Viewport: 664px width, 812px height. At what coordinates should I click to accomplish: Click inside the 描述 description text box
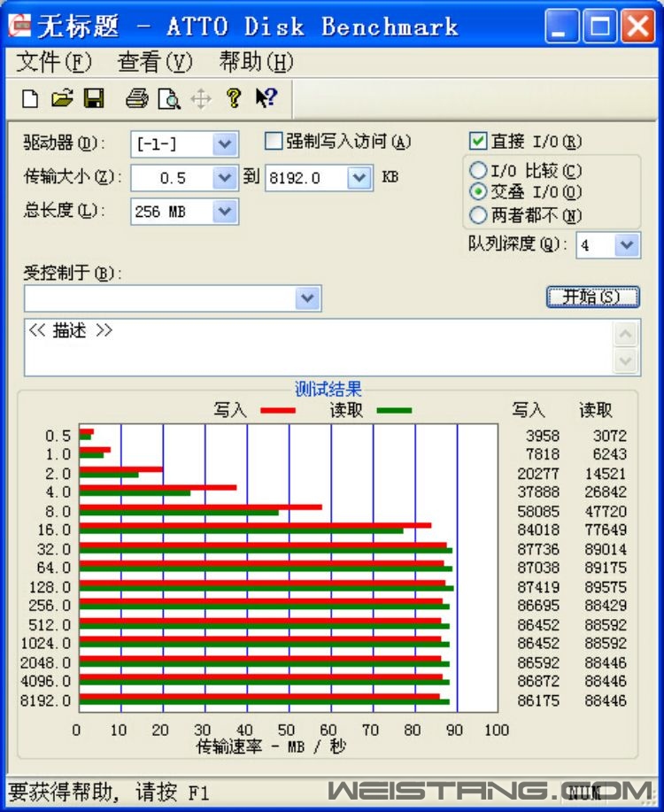tap(318, 347)
